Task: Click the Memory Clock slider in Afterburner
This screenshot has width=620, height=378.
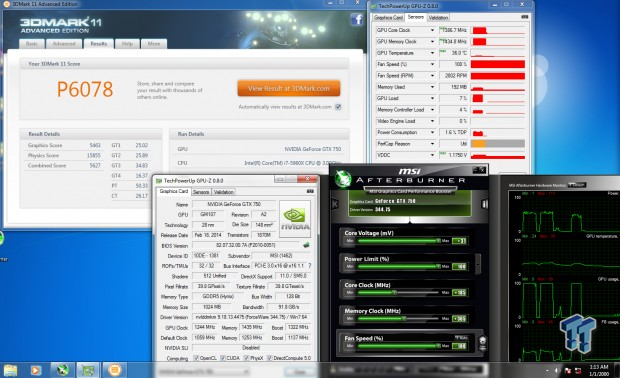Action: pyautogui.click(x=399, y=318)
